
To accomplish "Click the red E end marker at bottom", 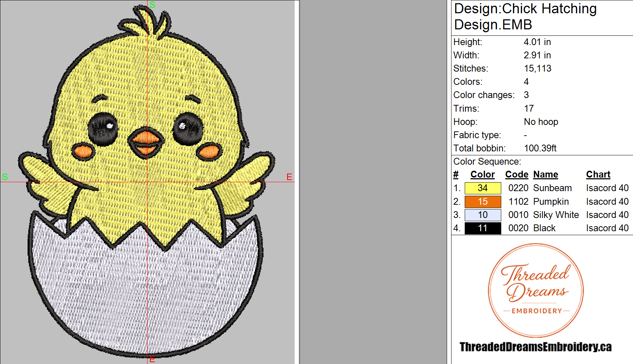I will click(x=153, y=359).
